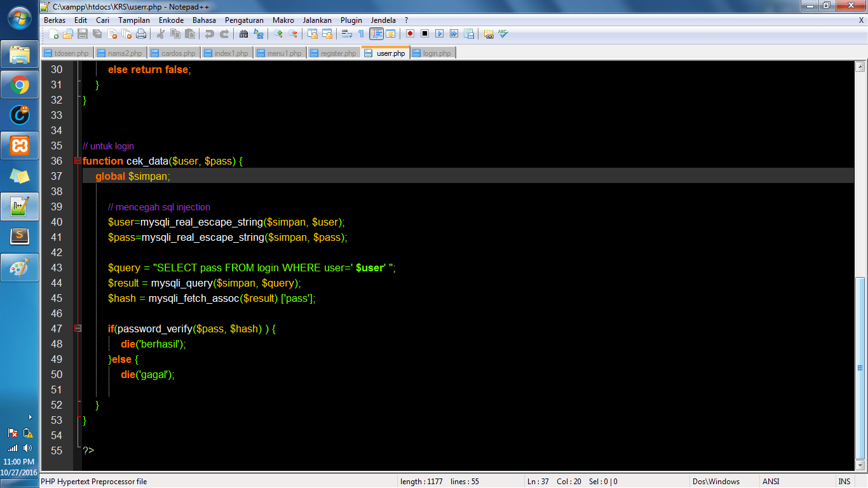Toggle synchronized vertical scrolling
This screenshot has height=488, width=868.
(x=312, y=34)
